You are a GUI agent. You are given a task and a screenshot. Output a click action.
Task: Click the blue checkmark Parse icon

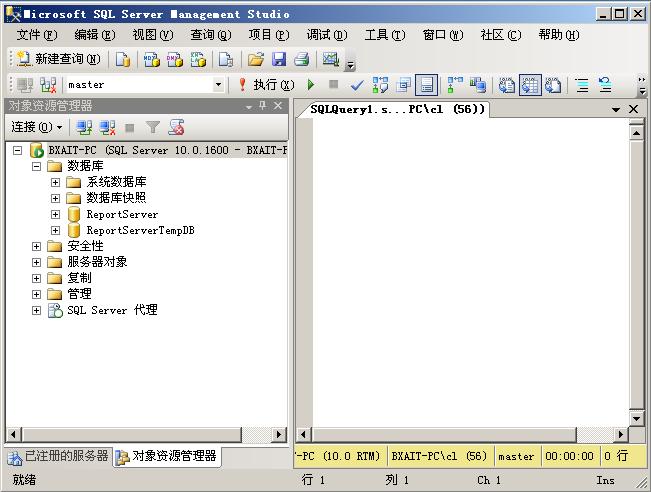tap(357, 85)
